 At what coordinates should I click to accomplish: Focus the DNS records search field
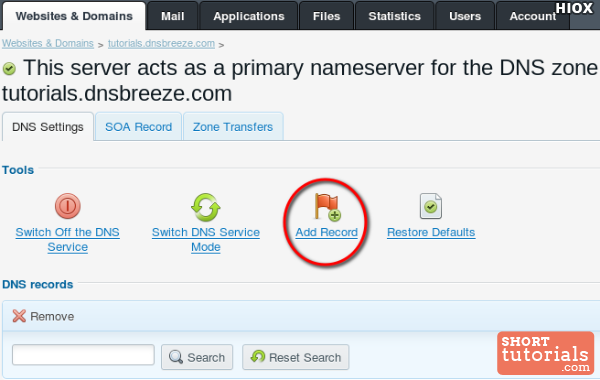click(83, 355)
